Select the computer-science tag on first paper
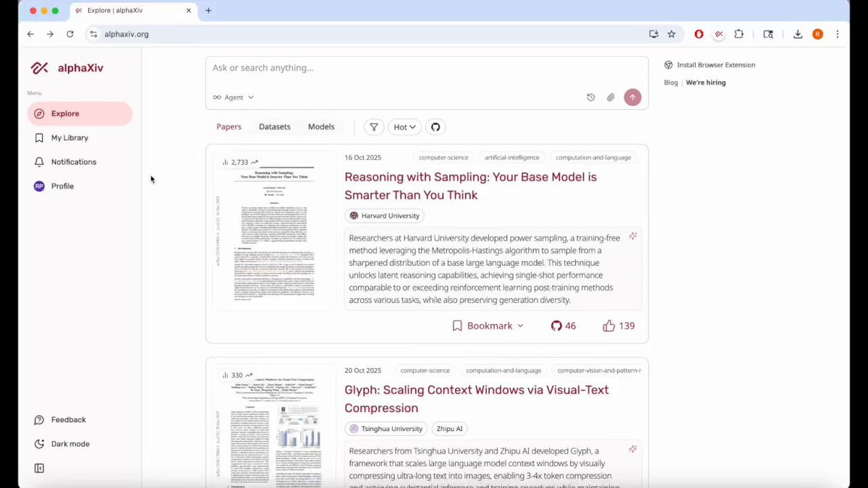The image size is (868, 488). [443, 158]
